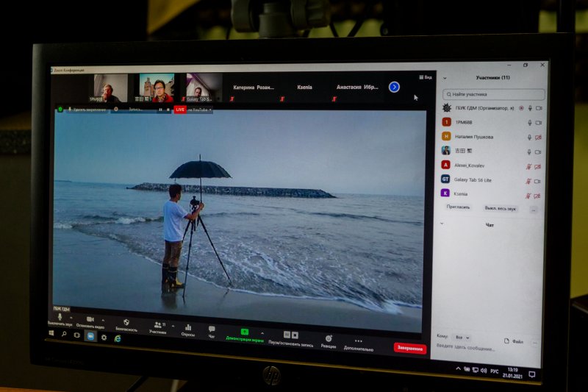Pause the recording in bottom toolbar
The height and width of the screenshot is (392, 588).
point(287,334)
